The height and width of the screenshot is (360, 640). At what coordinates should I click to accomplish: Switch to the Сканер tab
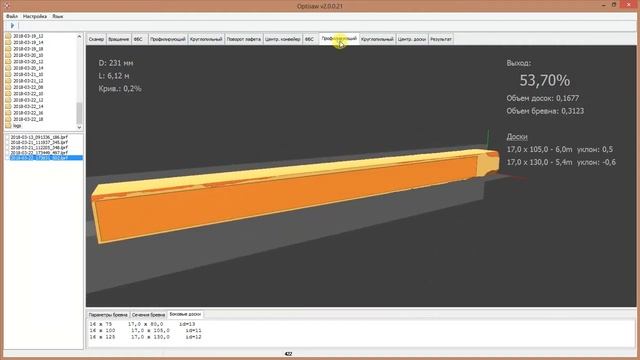tap(96, 39)
